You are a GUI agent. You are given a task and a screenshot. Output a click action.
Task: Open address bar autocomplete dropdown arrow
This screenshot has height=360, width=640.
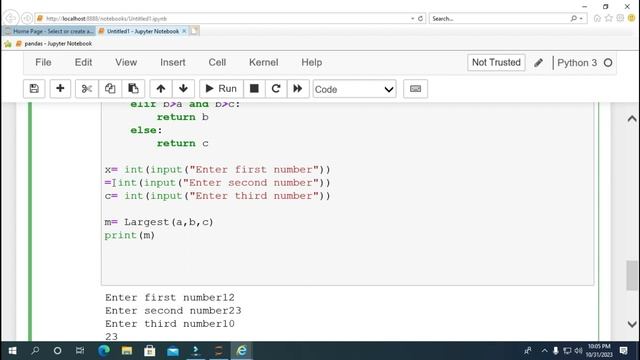point(412,18)
